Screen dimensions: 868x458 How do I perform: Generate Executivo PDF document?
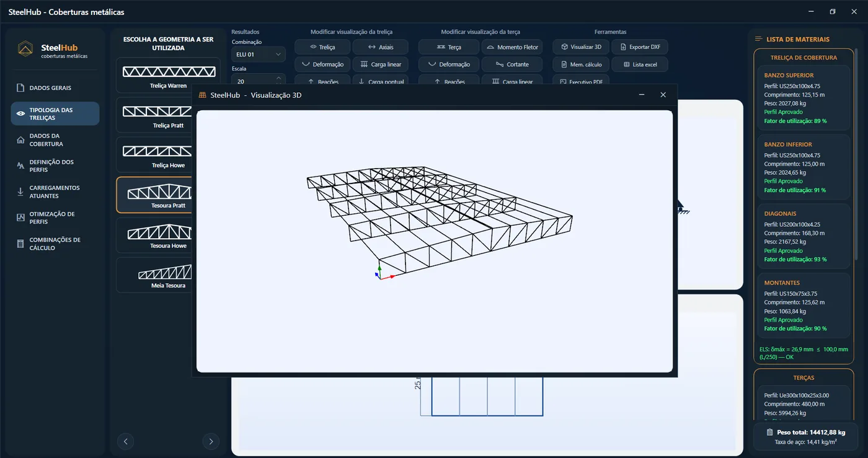(x=580, y=81)
